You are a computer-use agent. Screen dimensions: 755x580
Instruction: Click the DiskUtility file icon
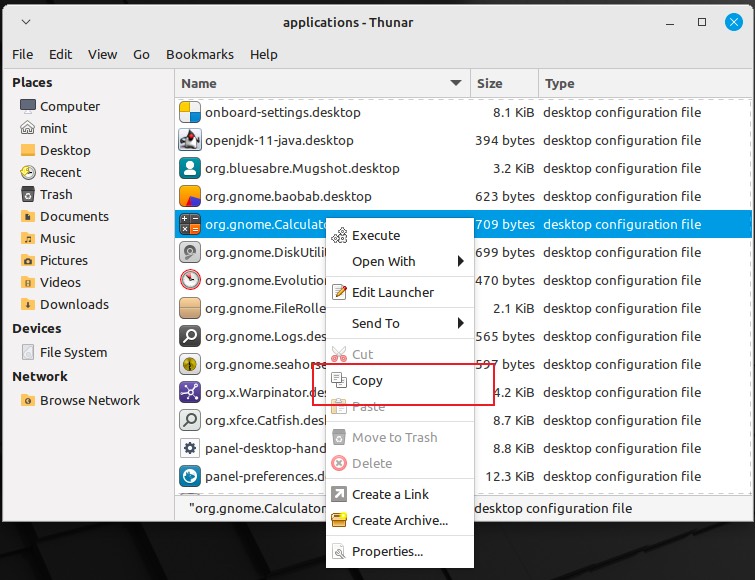pyautogui.click(x=190, y=252)
